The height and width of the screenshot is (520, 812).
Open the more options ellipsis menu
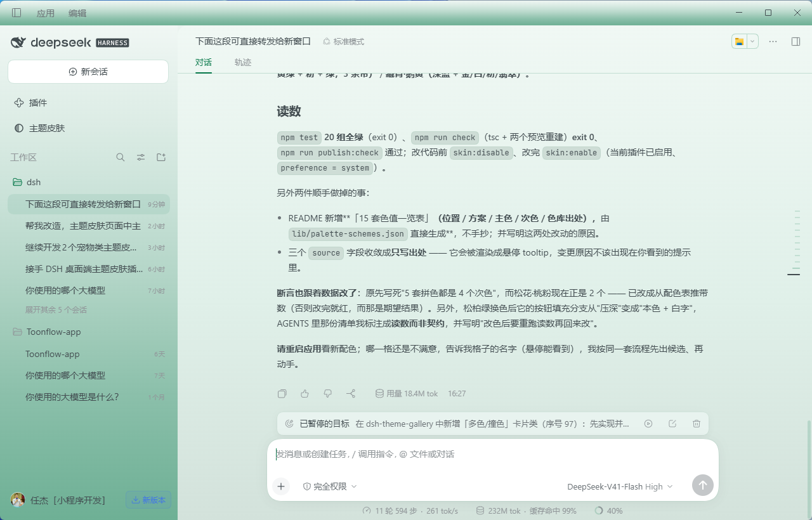(773, 41)
